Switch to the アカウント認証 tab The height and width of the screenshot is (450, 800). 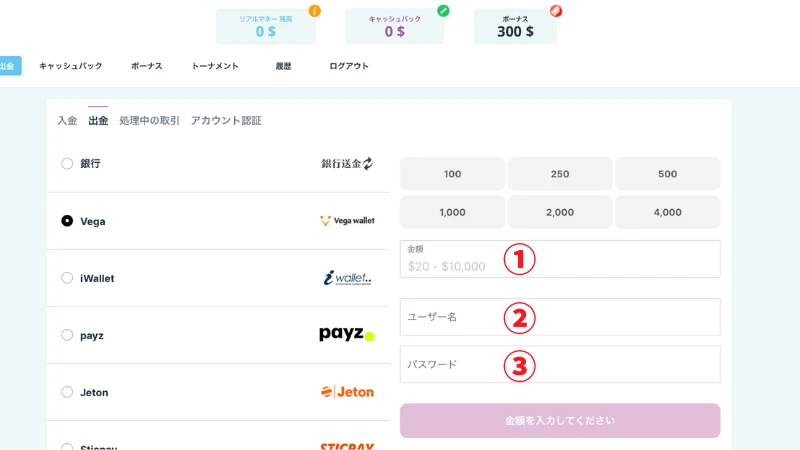click(x=226, y=121)
